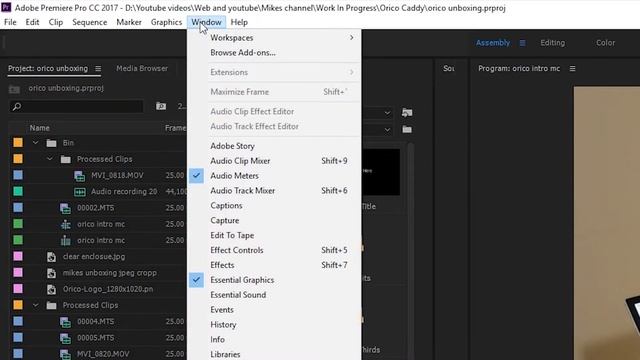Select the 00004.MTS clip icon
This screenshot has width=640, height=360.
(65, 322)
